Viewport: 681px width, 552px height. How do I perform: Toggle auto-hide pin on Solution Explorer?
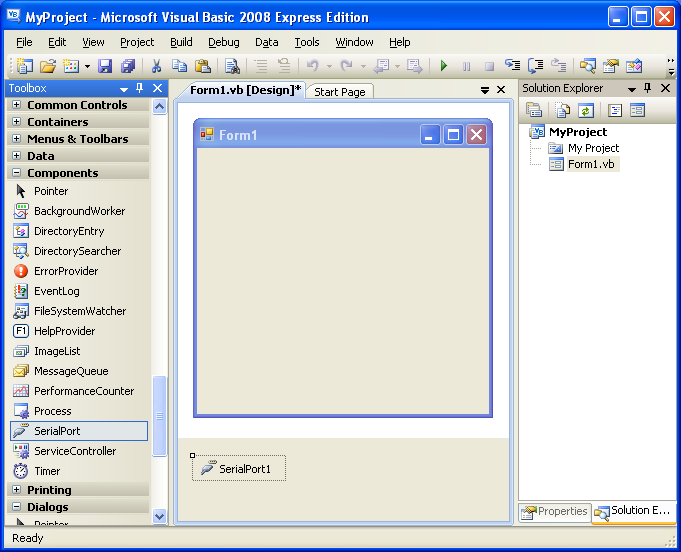tap(648, 88)
